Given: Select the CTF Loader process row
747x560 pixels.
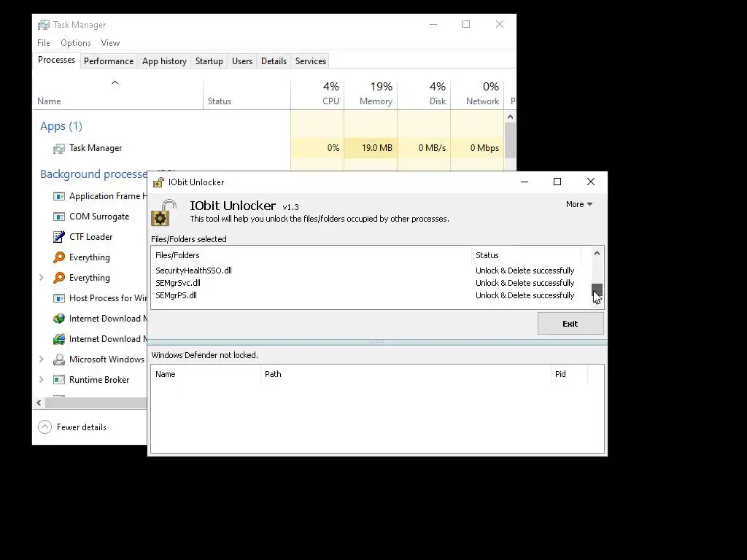Looking at the screenshot, I should coord(90,237).
